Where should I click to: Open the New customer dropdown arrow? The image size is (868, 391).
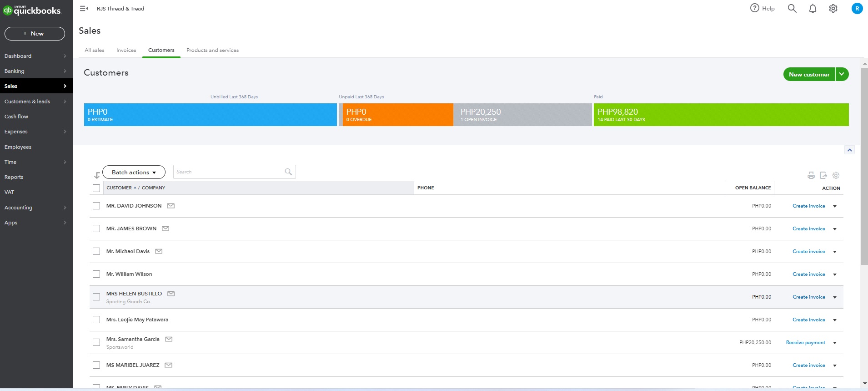[x=842, y=74]
